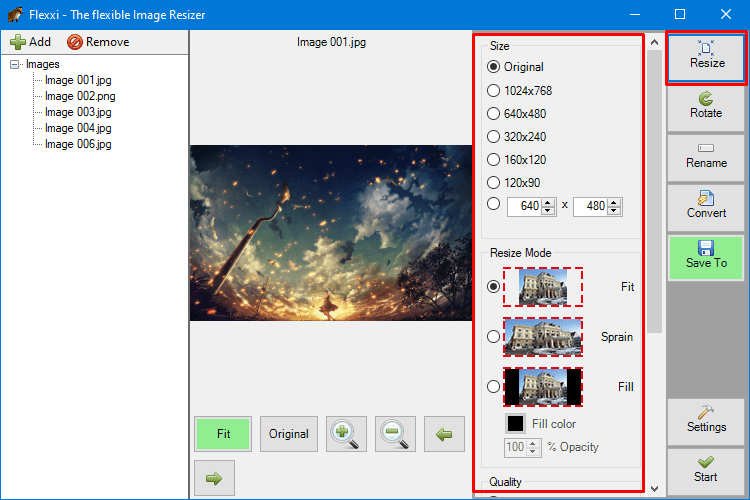Select Image 006.jpg in the tree
Screen dimensions: 750x500
coord(78,144)
